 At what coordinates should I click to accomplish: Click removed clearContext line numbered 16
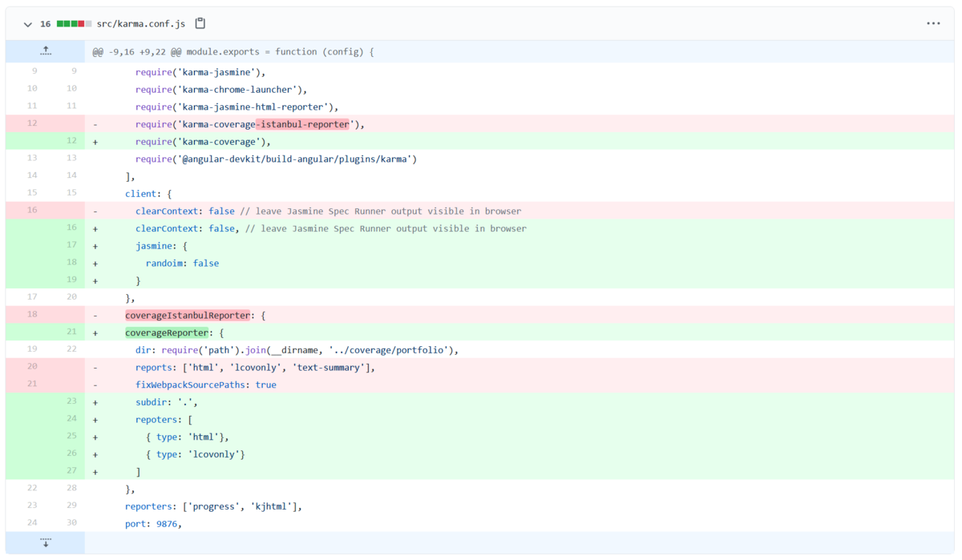[519, 212]
